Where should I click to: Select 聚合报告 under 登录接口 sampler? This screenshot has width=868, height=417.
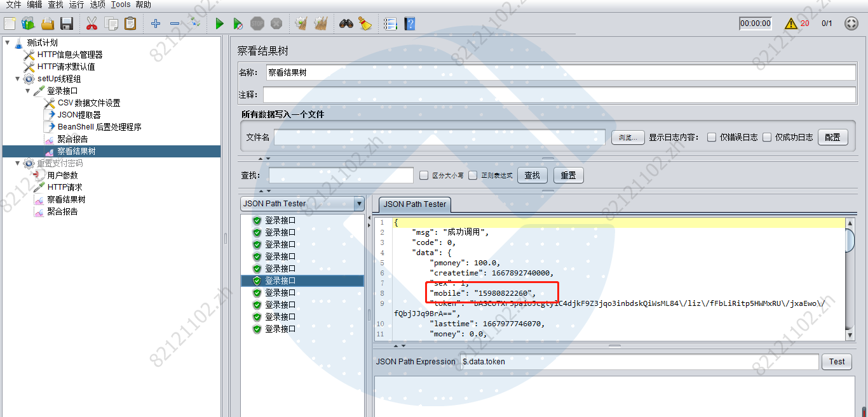[73, 139]
